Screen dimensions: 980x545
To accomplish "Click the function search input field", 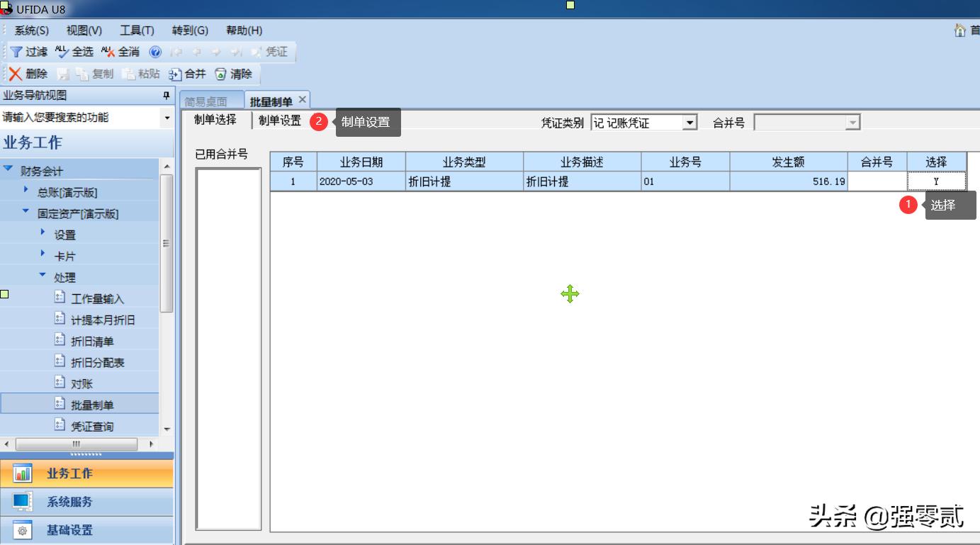I will click(x=78, y=118).
